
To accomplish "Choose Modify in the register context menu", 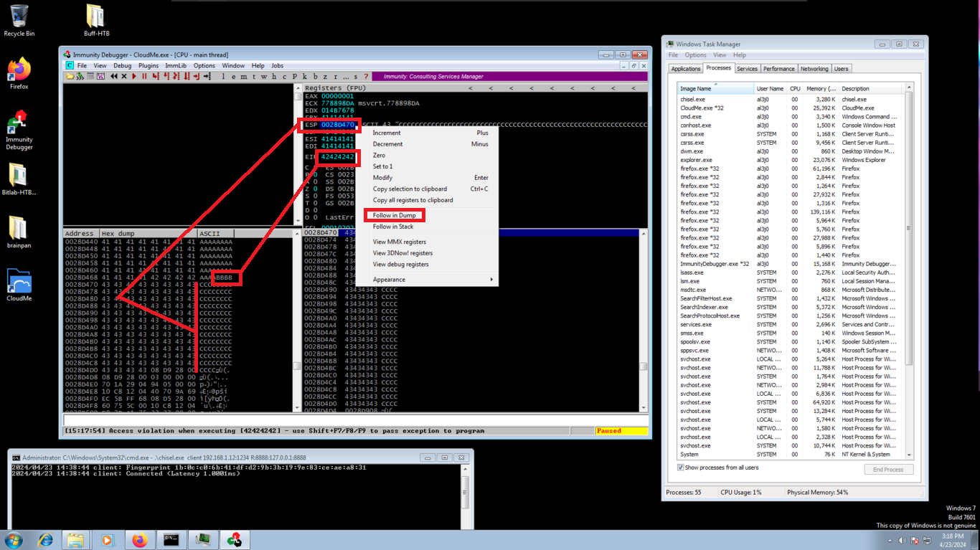I will click(x=382, y=178).
